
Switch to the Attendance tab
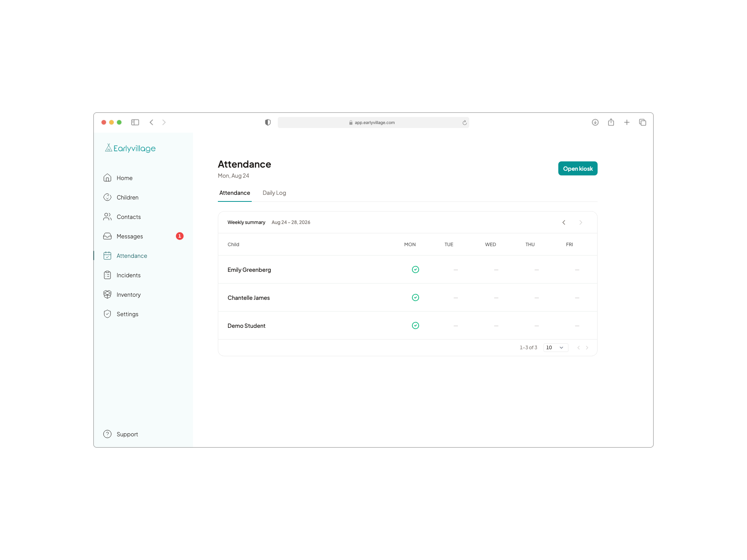235,193
